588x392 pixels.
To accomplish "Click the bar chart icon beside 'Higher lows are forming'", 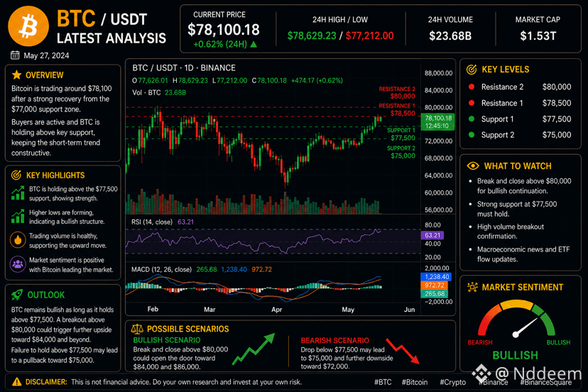I will (18, 217).
